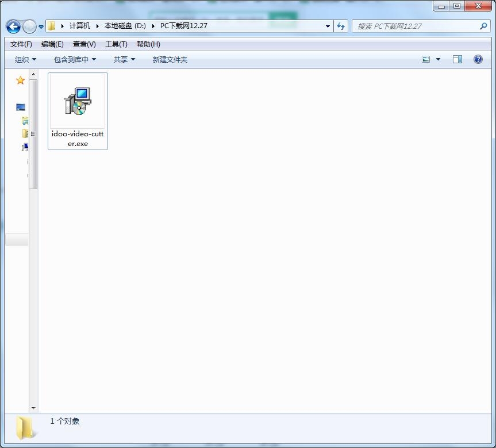Click 新建文件夹 button

click(x=170, y=59)
